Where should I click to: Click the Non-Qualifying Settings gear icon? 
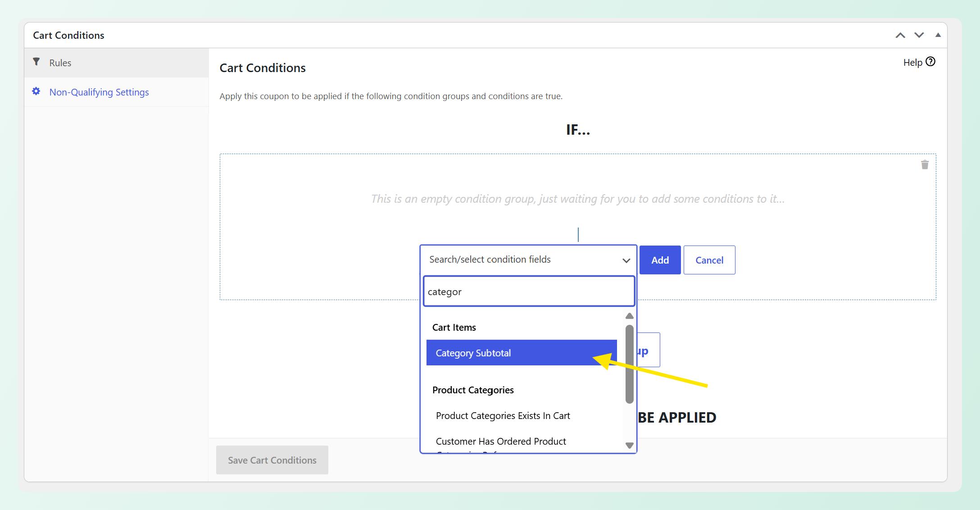pos(36,91)
